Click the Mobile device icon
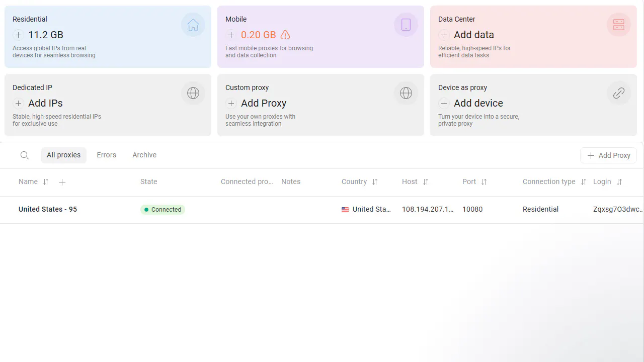644x362 pixels. 406,25
